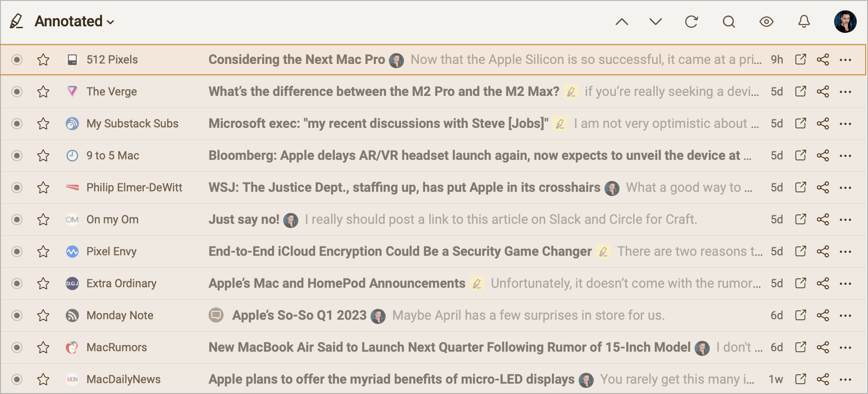The height and width of the screenshot is (394, 868).
Task: Toggle read status for My Substack Subs article
Action: pos(17,124)
